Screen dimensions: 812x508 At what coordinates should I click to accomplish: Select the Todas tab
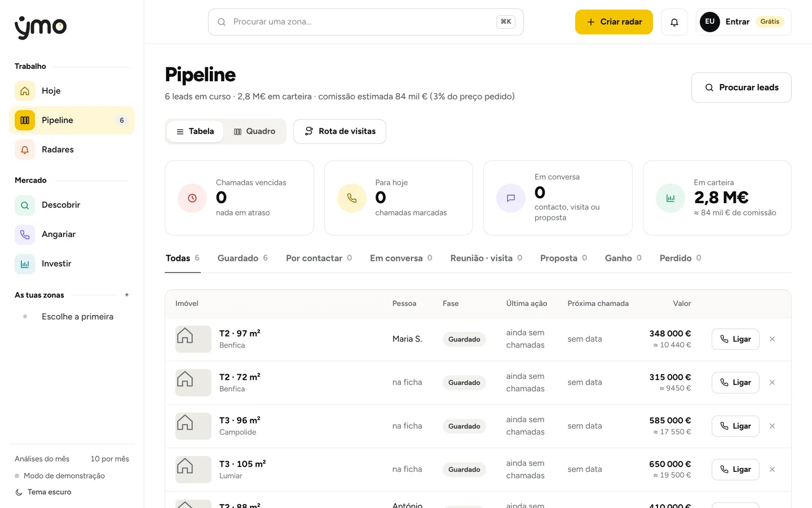click(x=183, y=258)
